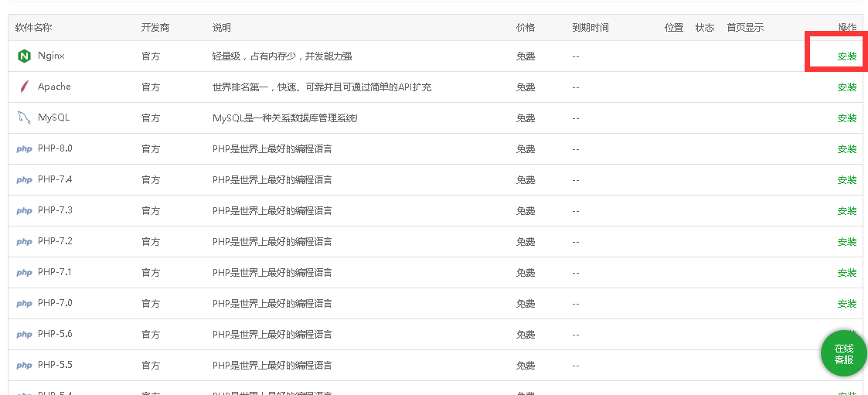Install PHP-8.0 via its 安装 link

coord(847,149)
